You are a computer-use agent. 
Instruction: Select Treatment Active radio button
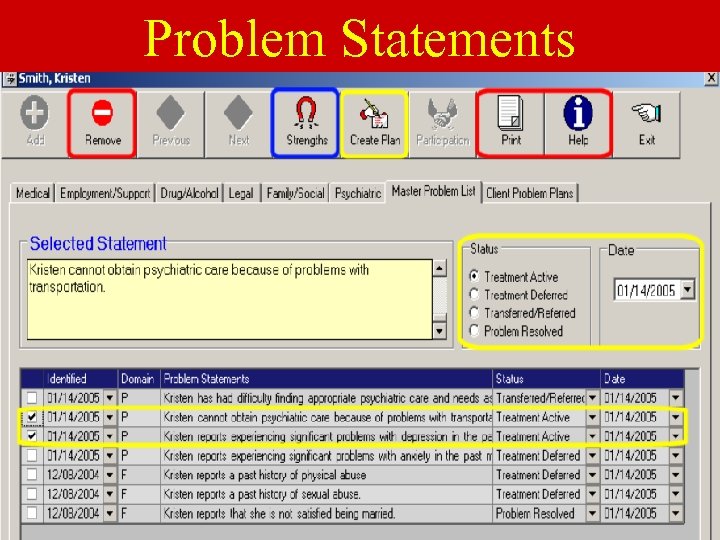pos(474,276)
